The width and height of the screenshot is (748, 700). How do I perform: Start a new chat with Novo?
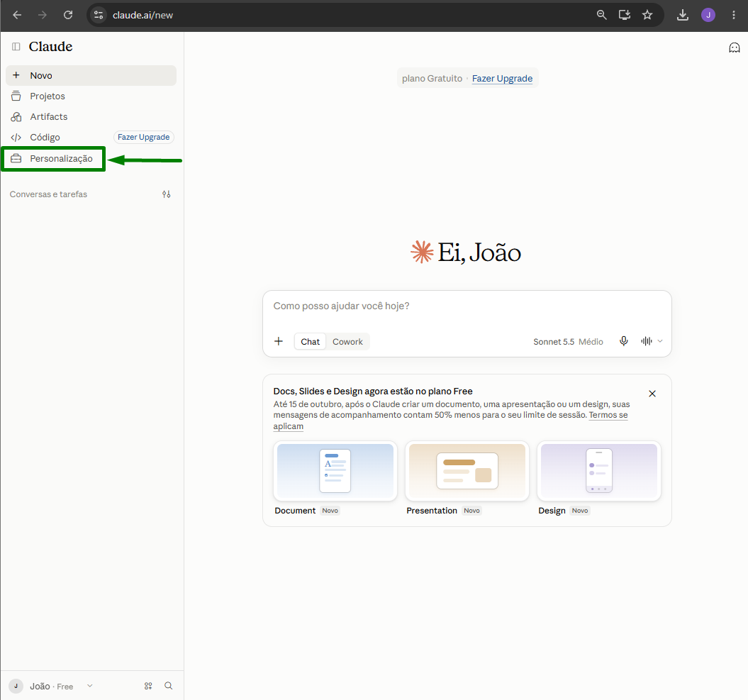91,75
